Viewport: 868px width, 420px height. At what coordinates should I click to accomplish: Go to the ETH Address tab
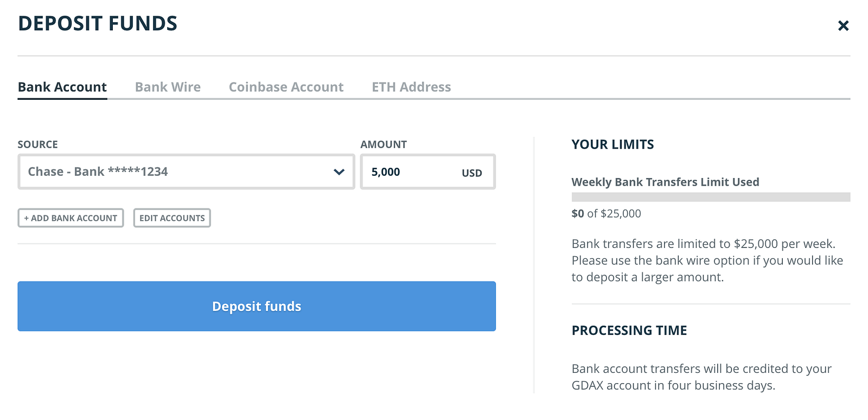[411, 87]
